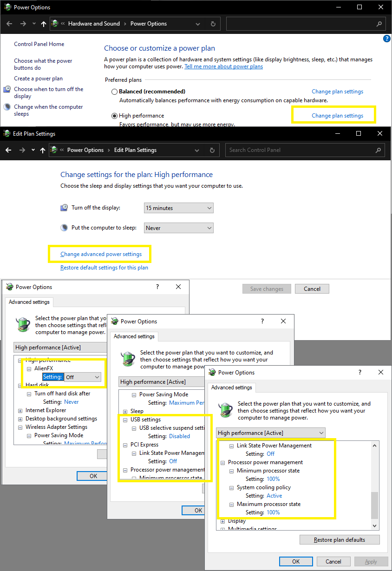
Task: Click back arrow in Power Options window
Action: 9,24
